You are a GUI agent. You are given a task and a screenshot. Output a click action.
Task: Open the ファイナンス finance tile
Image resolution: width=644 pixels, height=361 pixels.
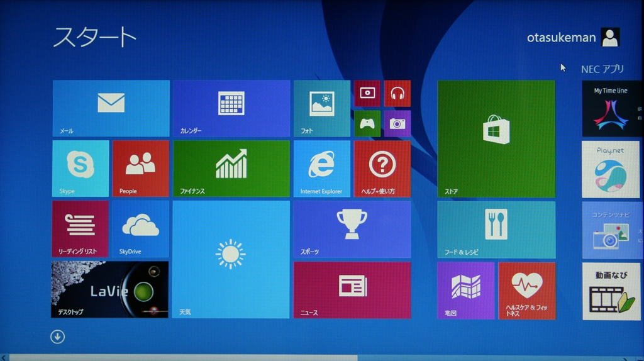(231, 169)
